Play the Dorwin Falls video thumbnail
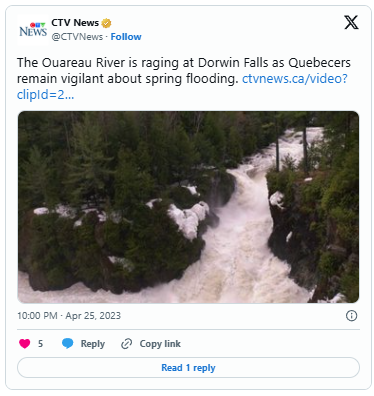374x396 pixels. pos(188,207)
